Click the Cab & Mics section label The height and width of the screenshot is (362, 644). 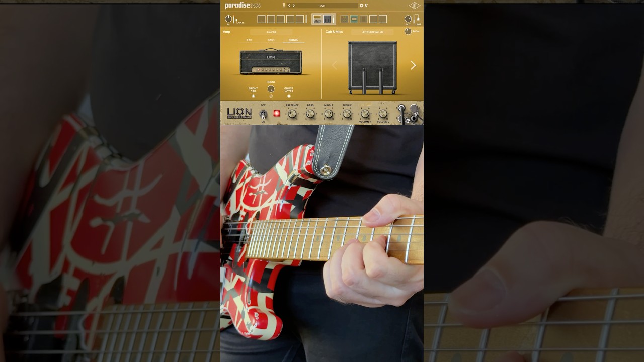(334, 32)
